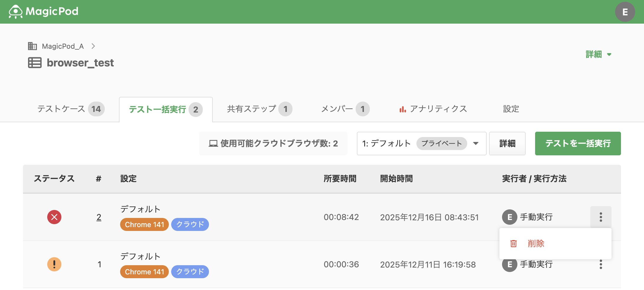644x290 pixels.
Task: Click the プライベート badge in dropdown
Action: pos(442,144)
